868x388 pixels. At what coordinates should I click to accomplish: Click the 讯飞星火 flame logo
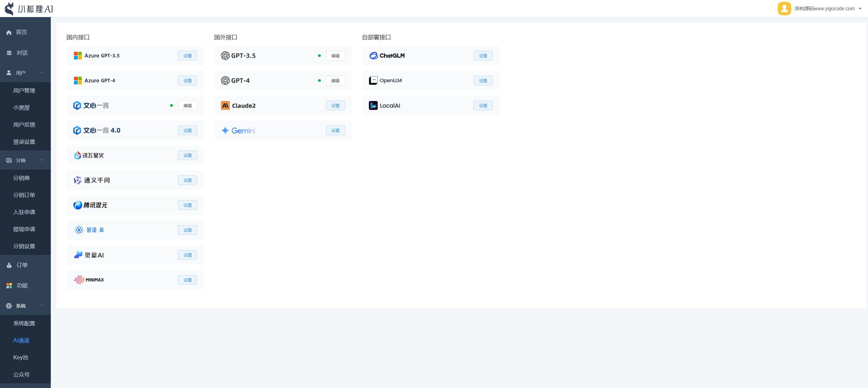pos(77,156)
